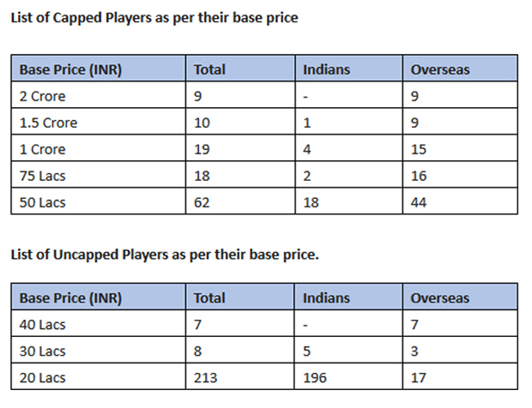Select the "75 Lacs" base price cell
The height and width of the screenshot is (408, 532).
pos(42,176)
